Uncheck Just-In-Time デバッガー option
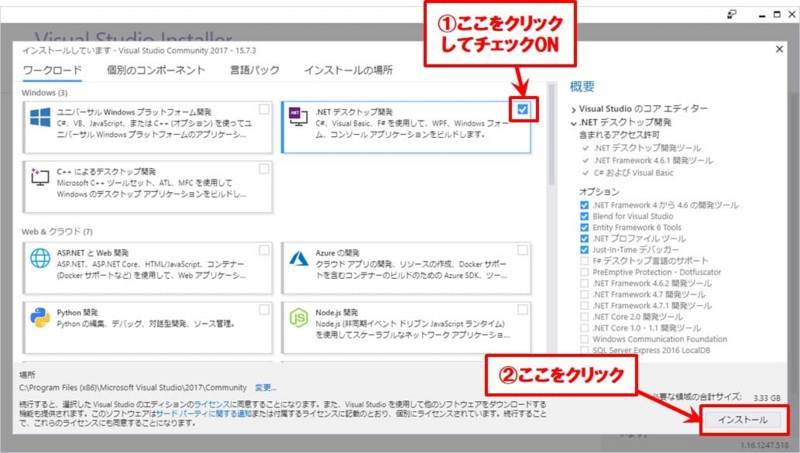 (584, 250)
